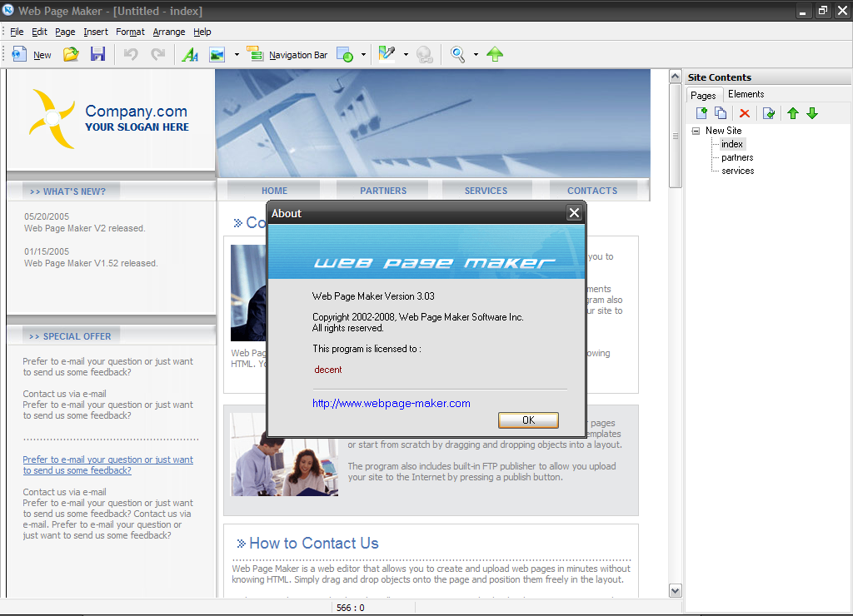Open the Arrange menu
Image resolution: width=853 pixels, height=616 pixels.
168,32
